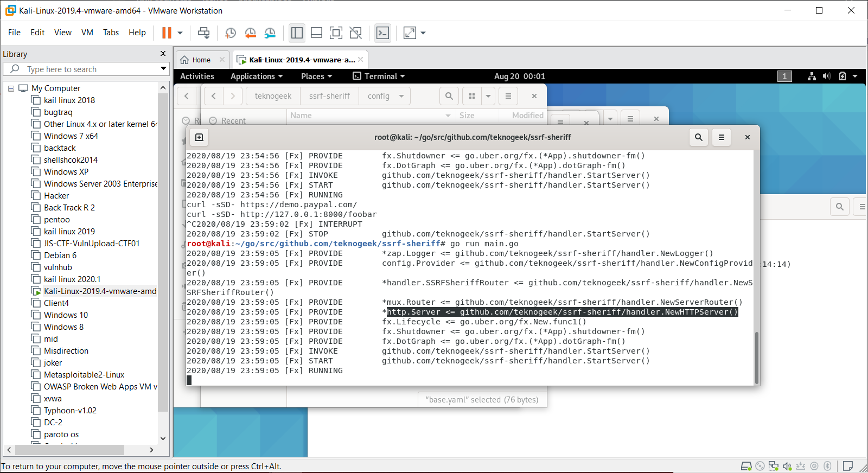Open the Tabs menu
868x473 pixels.
click(x=111, y=33)
